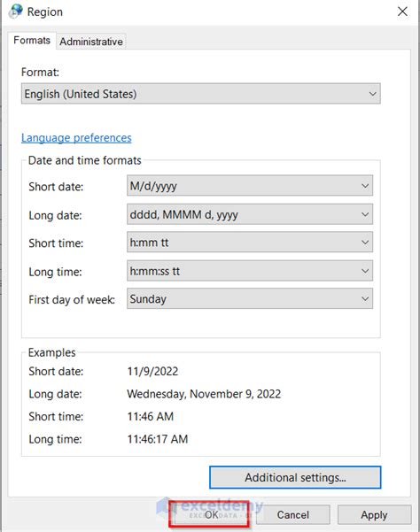Open the Format dropdown showing English (United States)
420x532 pixels.
pos(200,94)
